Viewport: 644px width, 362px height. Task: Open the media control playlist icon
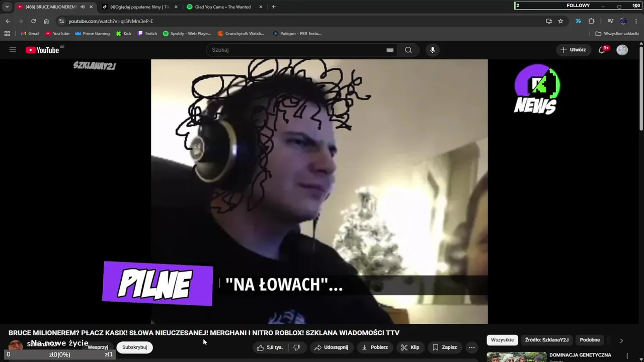coord(610,21)
